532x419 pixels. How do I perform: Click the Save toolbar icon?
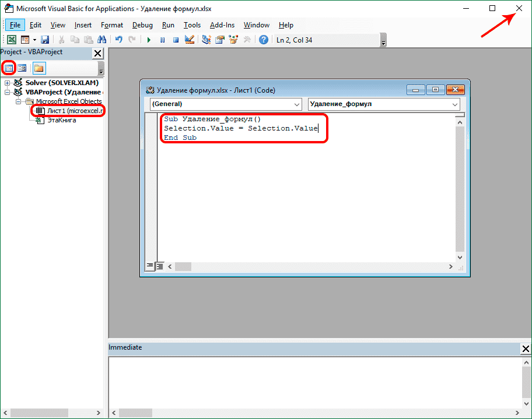pyautogui.click(x=44, y=39)
